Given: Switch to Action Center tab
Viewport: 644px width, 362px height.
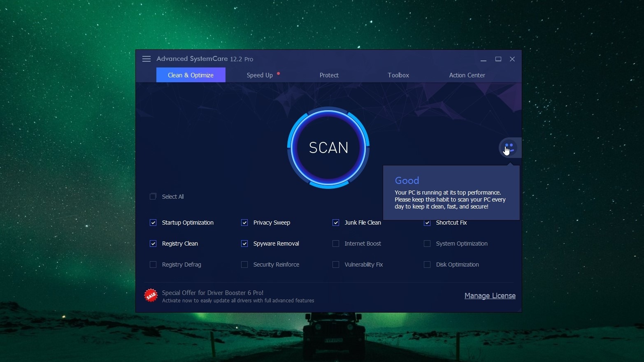Looking at the screenshot, I should click(467, 75).
